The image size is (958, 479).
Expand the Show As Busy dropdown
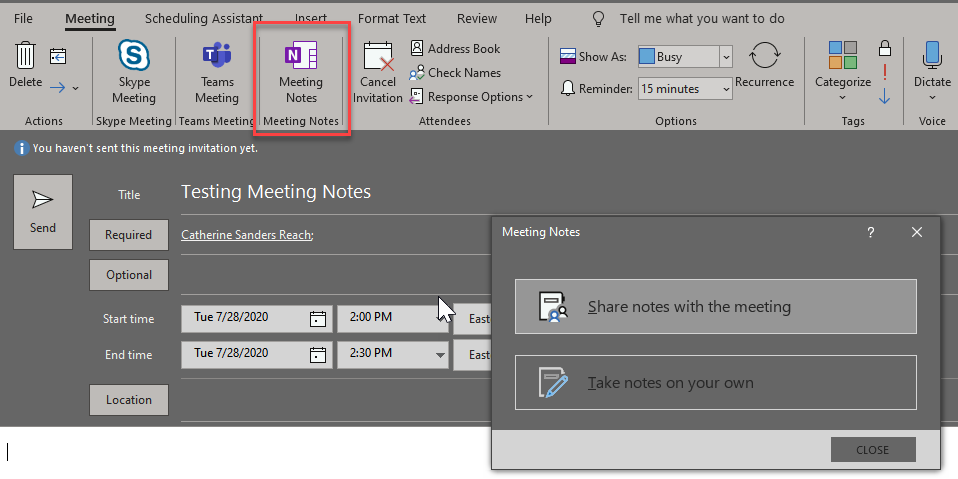coord(726,57)
